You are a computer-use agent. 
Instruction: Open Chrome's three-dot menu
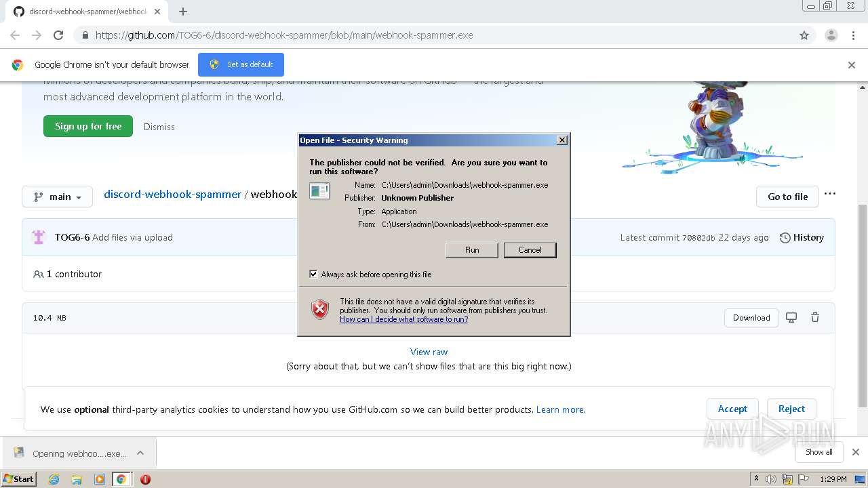coord(853,35)
